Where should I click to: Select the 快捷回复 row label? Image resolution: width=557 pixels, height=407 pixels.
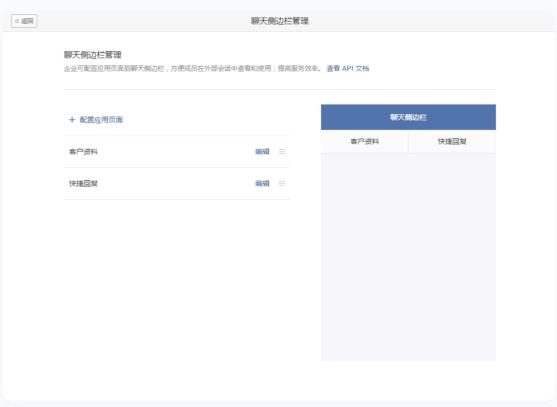pyautogui.click(x=83, y=184)
